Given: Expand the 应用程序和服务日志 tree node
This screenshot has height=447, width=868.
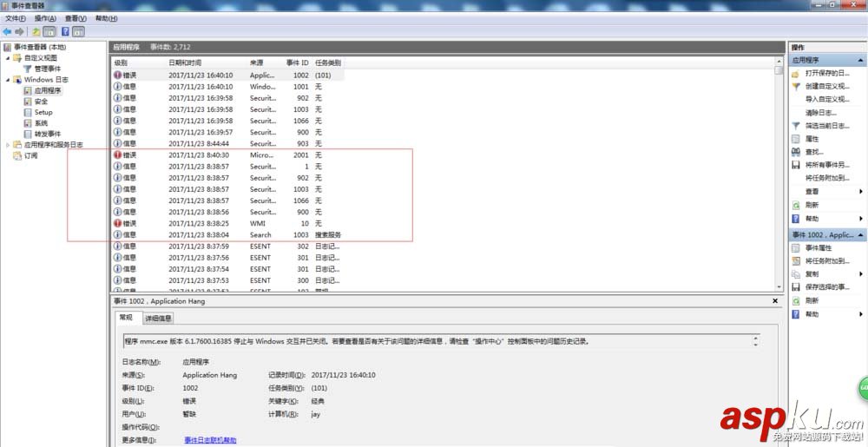Looking at the screenshot, I should pyautogui.click(x=8, y=145).
